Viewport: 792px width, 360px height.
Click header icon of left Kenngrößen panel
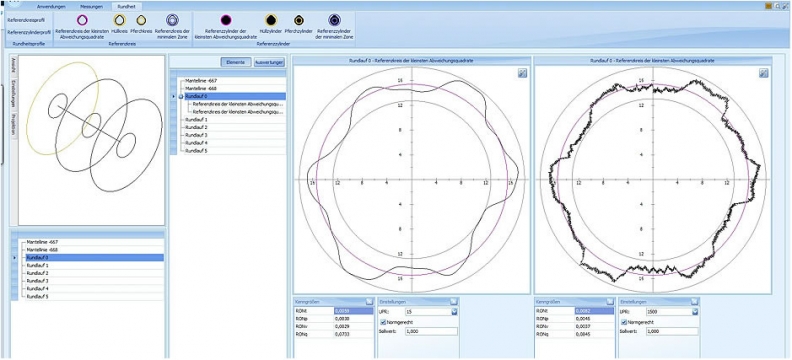click(x=370, y=301)
